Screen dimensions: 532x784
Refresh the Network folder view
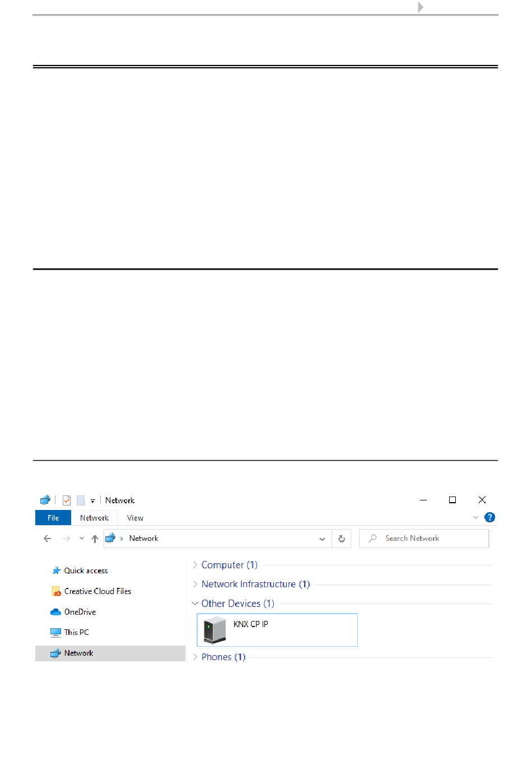(x=342, y=539)
